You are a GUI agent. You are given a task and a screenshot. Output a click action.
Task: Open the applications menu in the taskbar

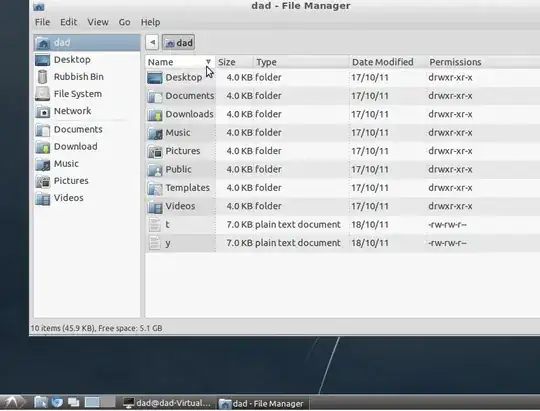12,402
